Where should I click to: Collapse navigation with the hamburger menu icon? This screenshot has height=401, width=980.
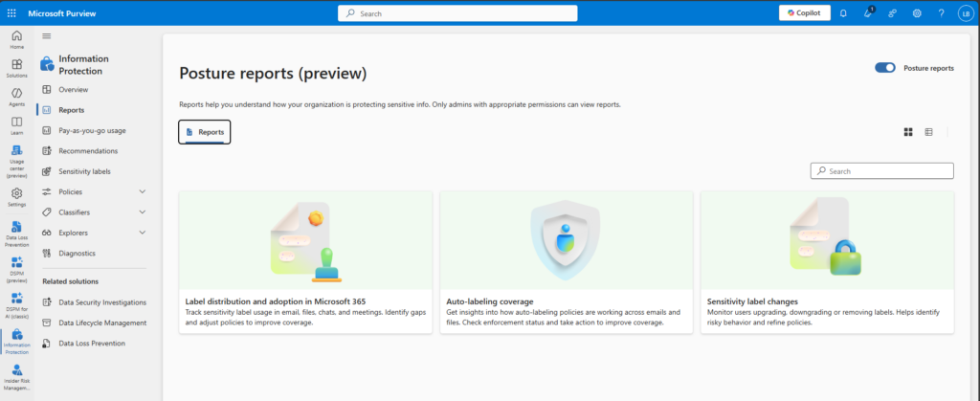[47, 36]
